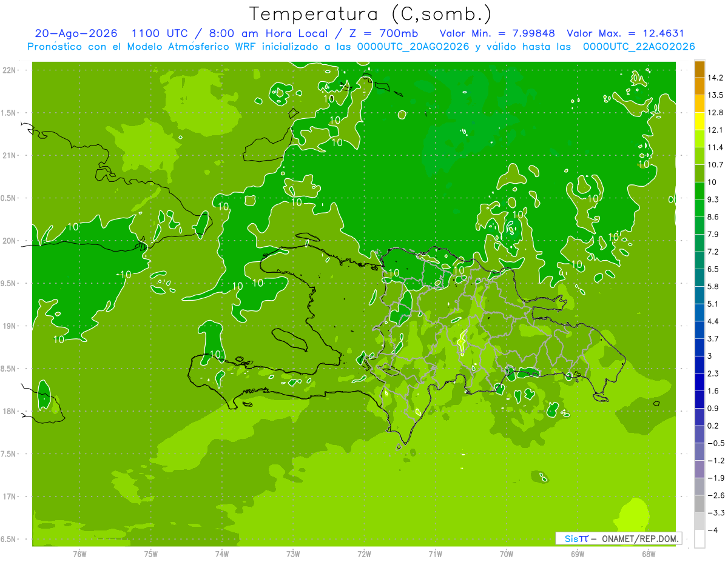This screenshot has width=728, height=562.
Task: Click the "0000UTC_20AGO2026" initialization text
Action: tap(413, 47)
